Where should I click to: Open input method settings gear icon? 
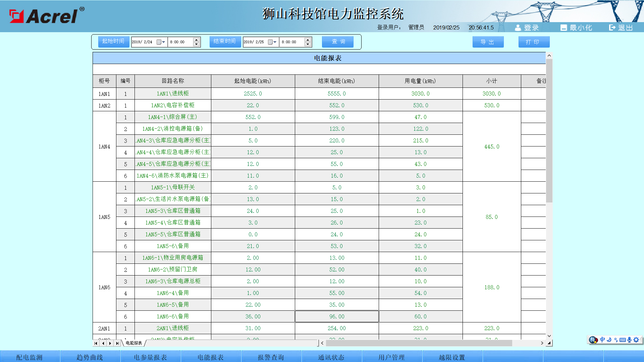[x=636, y=340]
